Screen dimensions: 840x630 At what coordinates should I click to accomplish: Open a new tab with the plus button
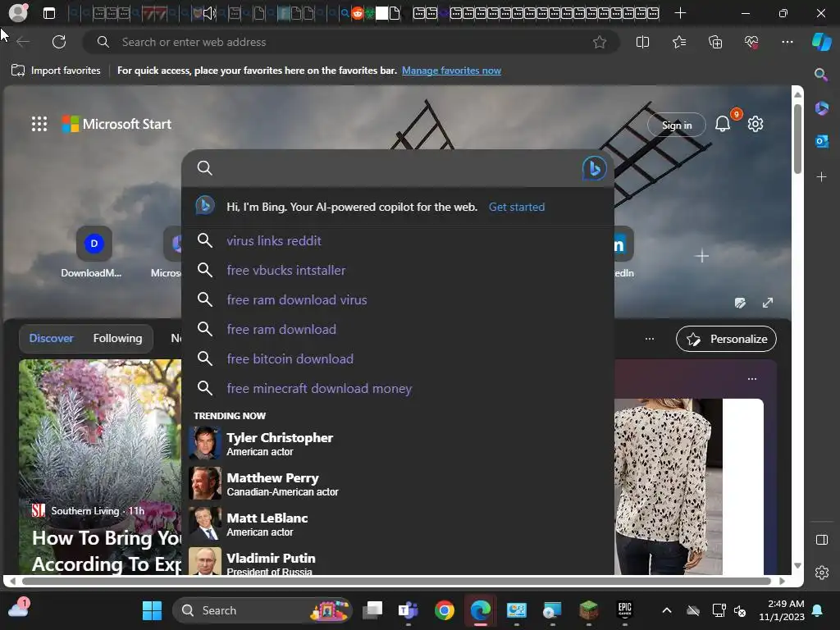click(680, 13)
